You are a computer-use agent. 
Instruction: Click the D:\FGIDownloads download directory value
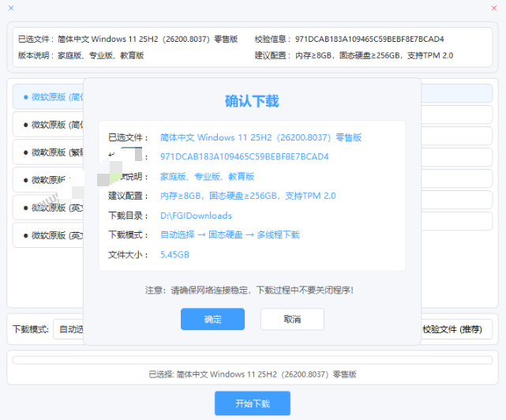196,216
